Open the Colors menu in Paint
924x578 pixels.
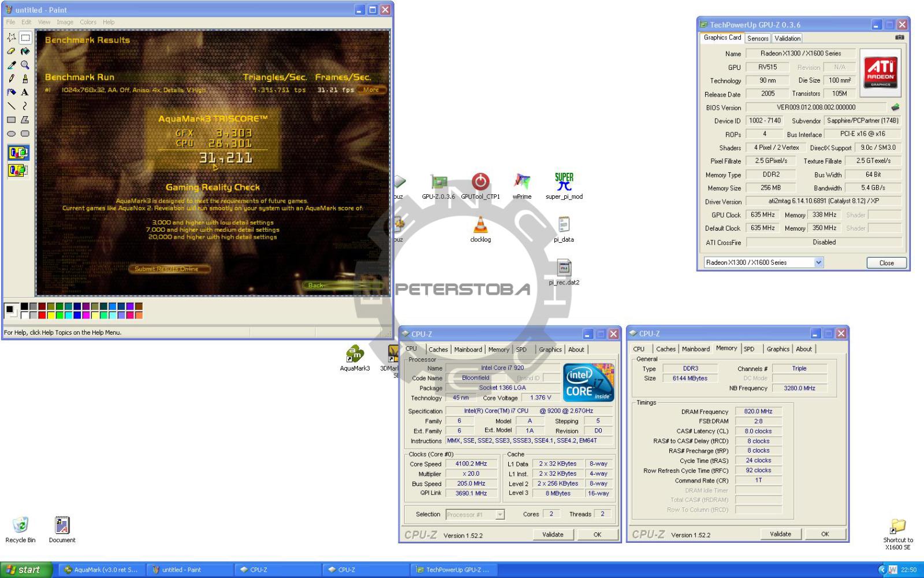(x=88, y=22)
